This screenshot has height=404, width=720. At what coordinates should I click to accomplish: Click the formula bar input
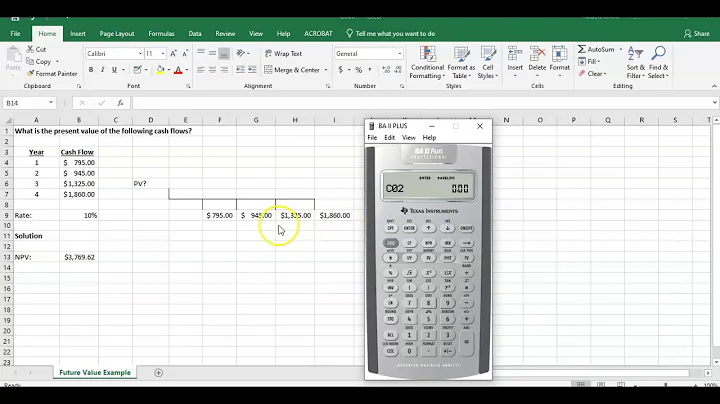pos(422,103)
